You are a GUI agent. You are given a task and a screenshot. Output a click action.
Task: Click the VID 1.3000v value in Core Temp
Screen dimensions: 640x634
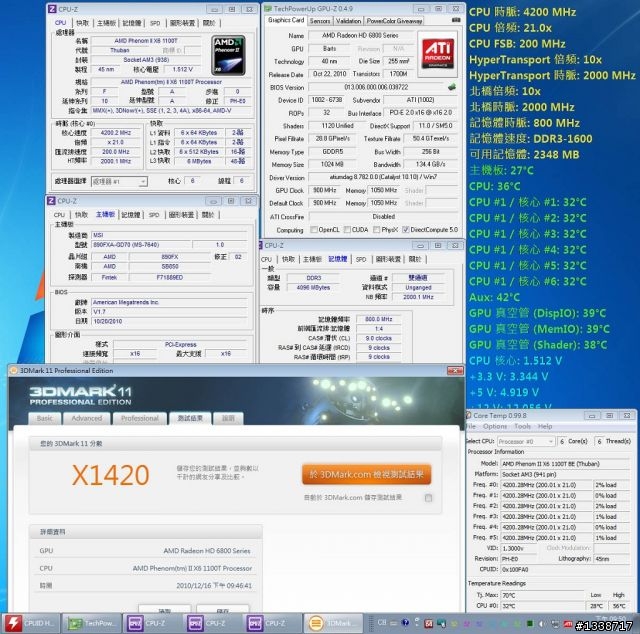point(519,548)
